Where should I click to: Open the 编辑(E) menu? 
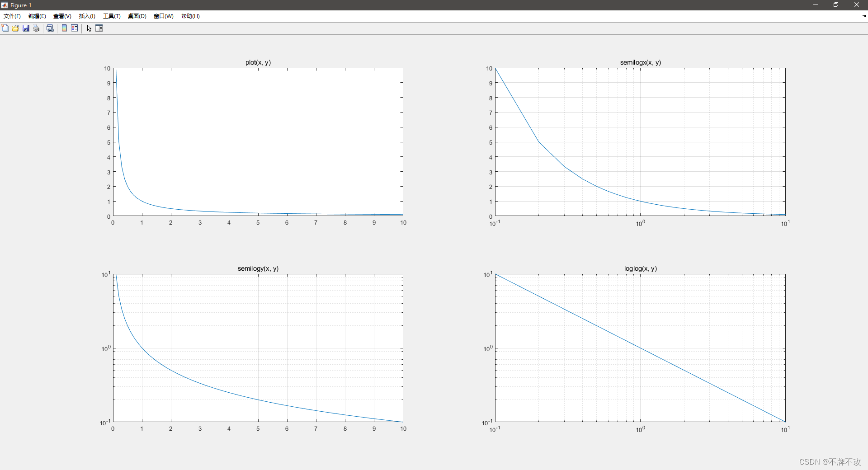tap(37, 16)
